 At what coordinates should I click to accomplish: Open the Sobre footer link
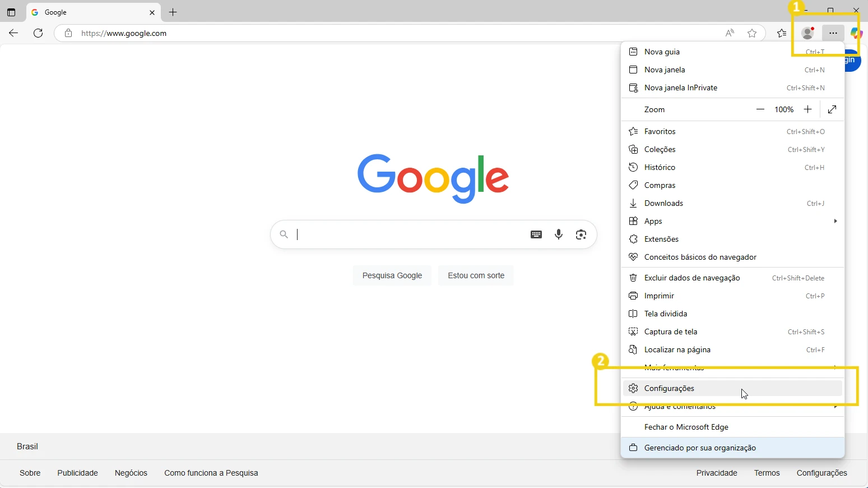[x=30, y=473]
